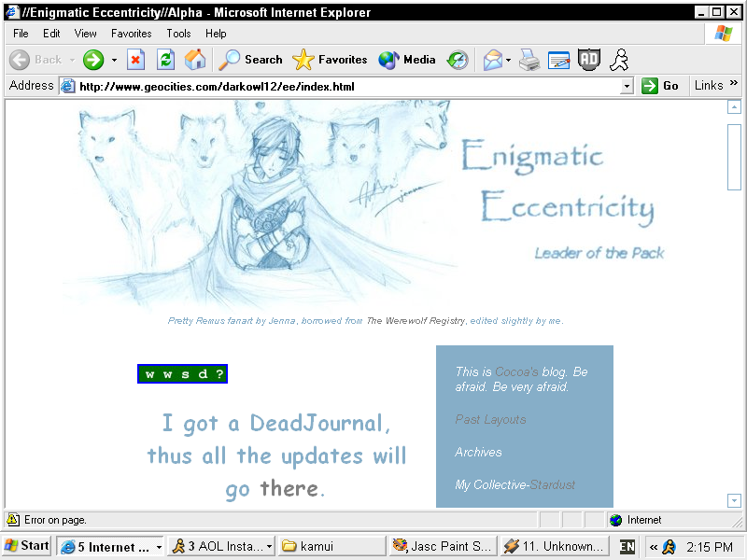Image resolution: width=747 pixels, height=560 pixels.
Task: Click the Mail envelope icon
Action: tap(492, 60)
